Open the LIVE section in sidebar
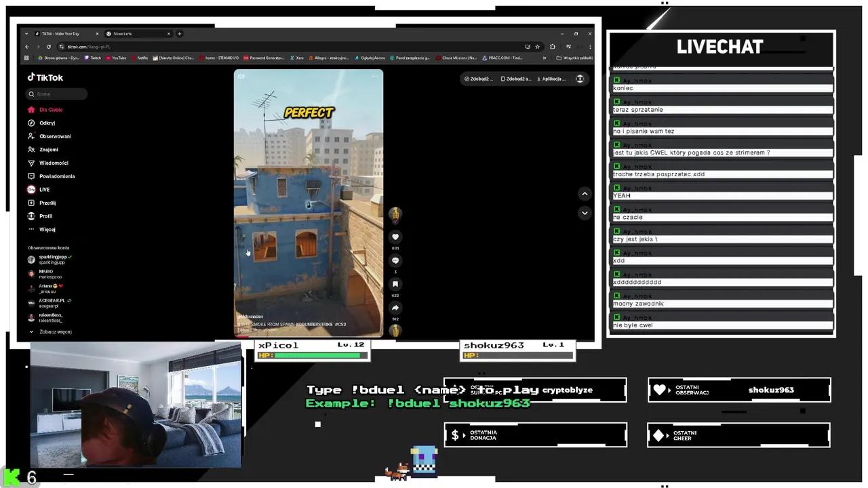The image size is (868, 488). 39,190
